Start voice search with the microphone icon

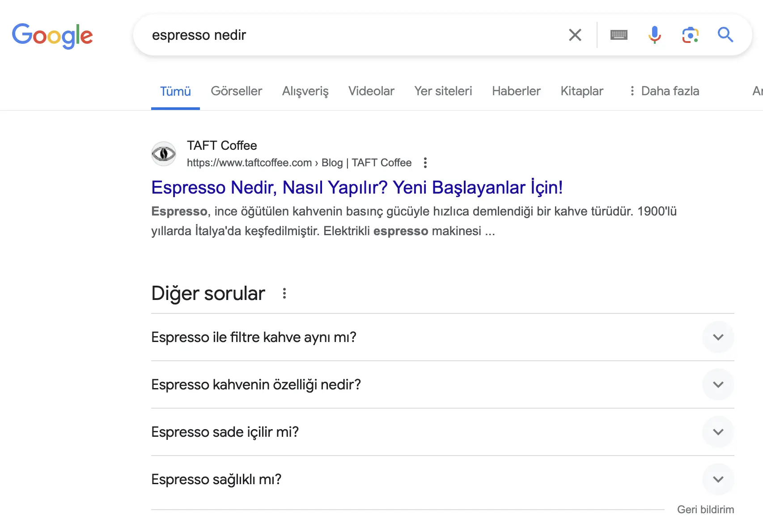655,35
